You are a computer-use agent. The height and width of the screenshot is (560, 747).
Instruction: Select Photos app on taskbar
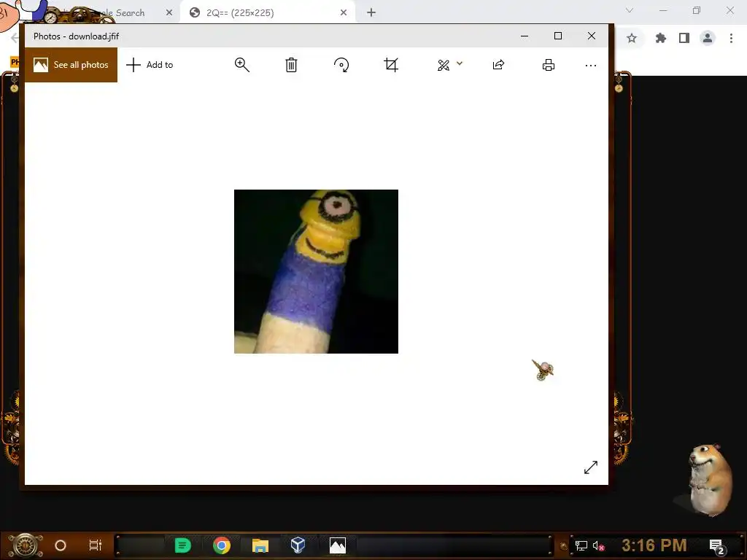(337, 545)
